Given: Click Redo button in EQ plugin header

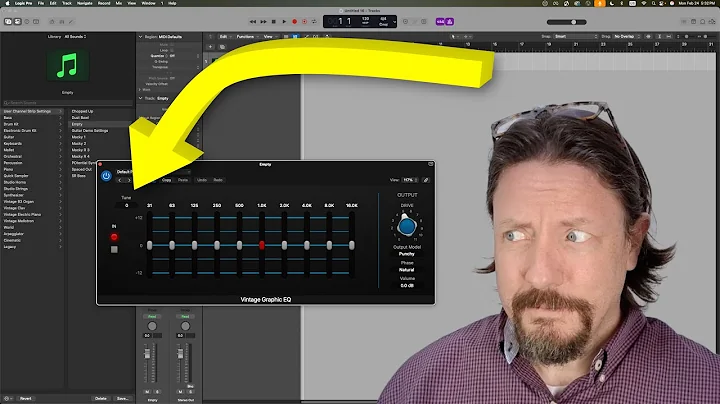Looking at the screenshot, I should tap(218, 180).
